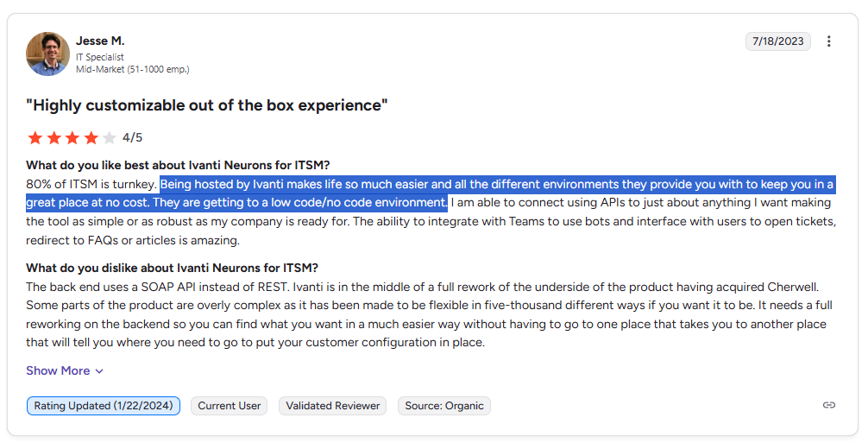Click "What do you like best" heading
Screen dimensions: 868x443
tap(178, 165)
